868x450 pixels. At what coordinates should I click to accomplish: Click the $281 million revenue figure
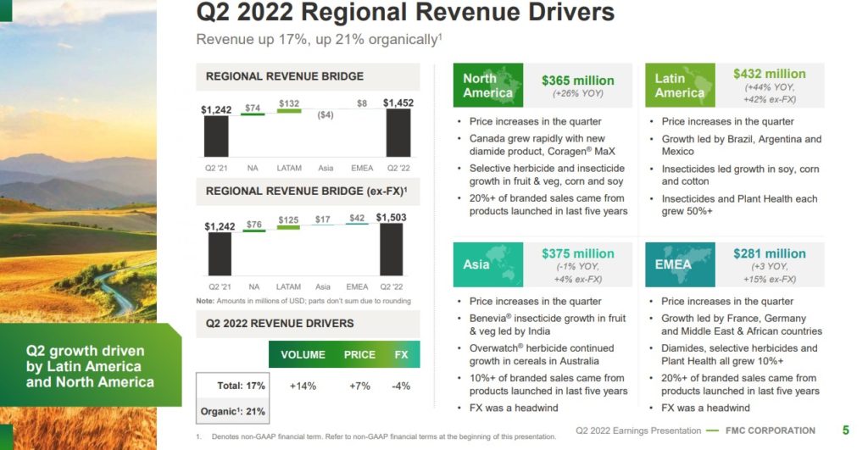(770, 253)
